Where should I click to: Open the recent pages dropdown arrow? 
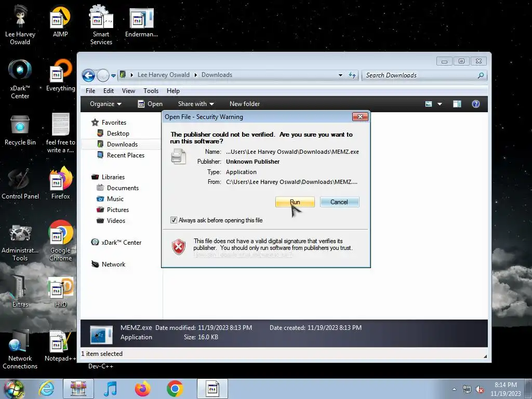[113, 76]
